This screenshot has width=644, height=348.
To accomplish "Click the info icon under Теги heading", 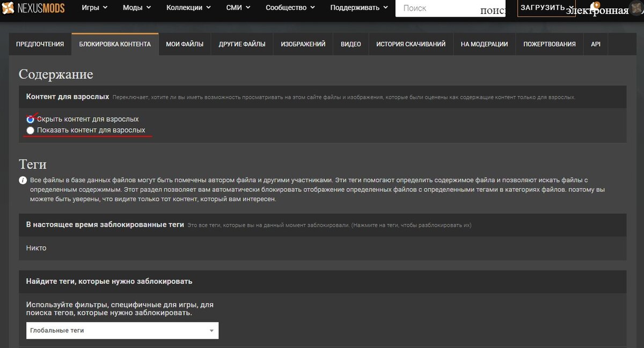I will coord(23,180).
